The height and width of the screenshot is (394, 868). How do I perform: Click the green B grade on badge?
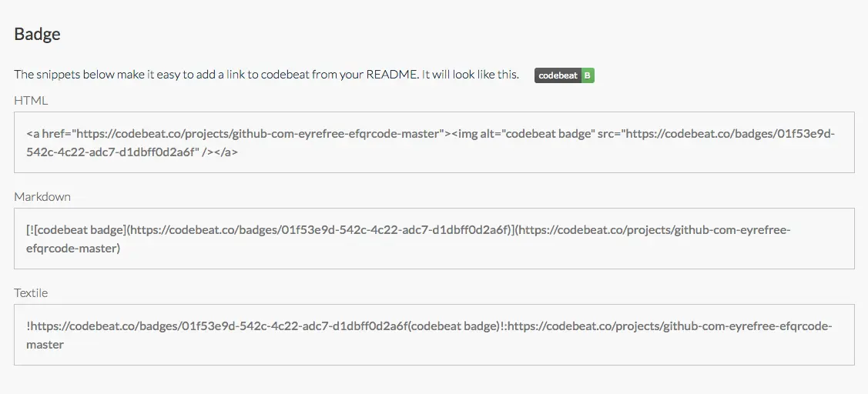588,75
